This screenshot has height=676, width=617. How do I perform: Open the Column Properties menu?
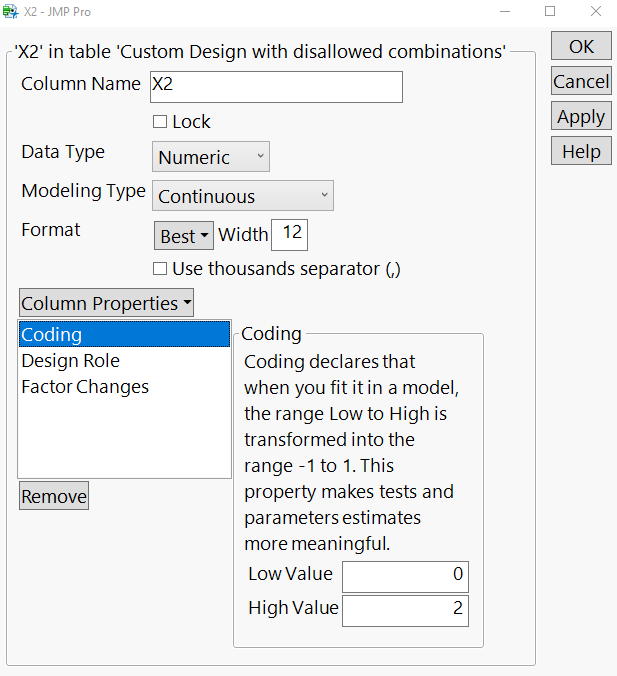[106, 303]
